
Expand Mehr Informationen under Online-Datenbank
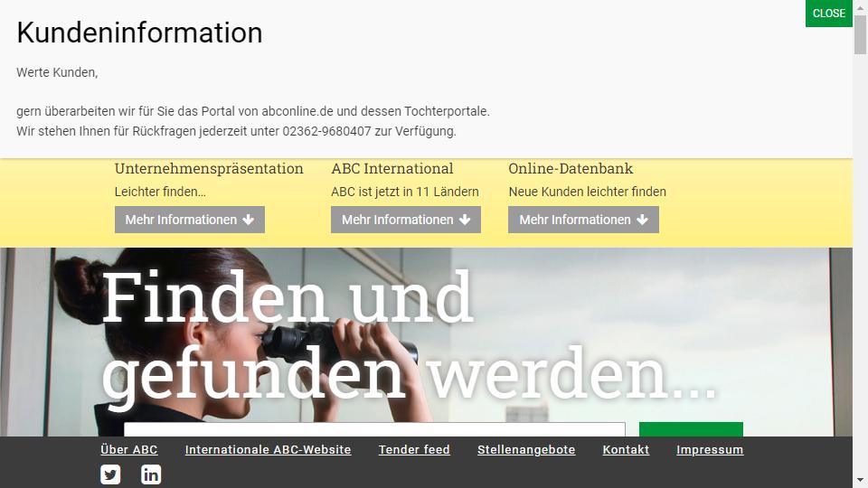tap(583, 220)
